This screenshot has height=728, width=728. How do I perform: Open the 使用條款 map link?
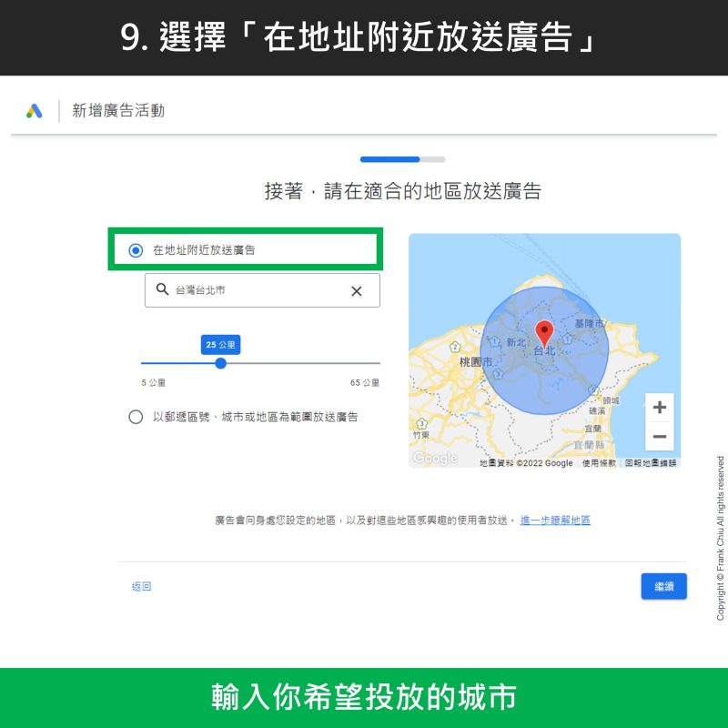(x=599, y=463)
